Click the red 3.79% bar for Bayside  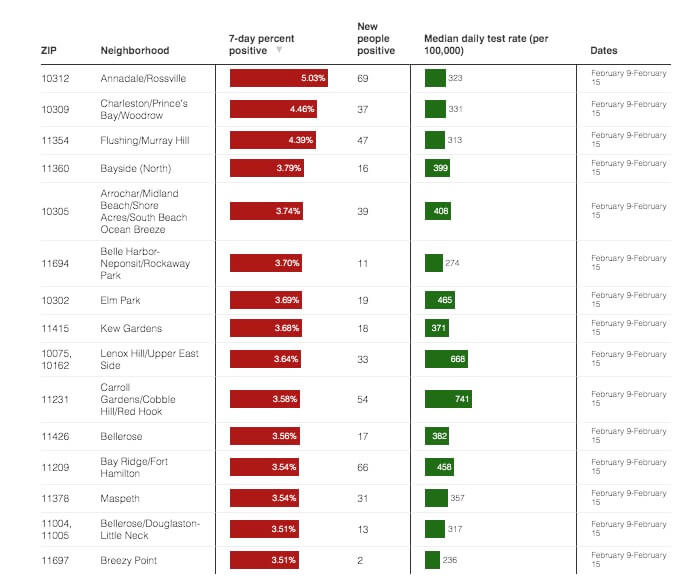click(x=266, y=168)
